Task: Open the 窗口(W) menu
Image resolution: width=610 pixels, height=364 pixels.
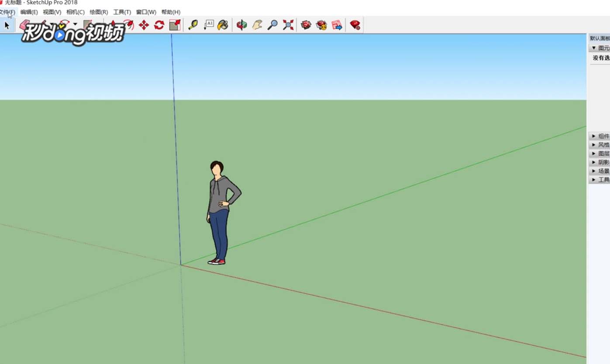Action: pyautogui.click(x=146, y=12)
